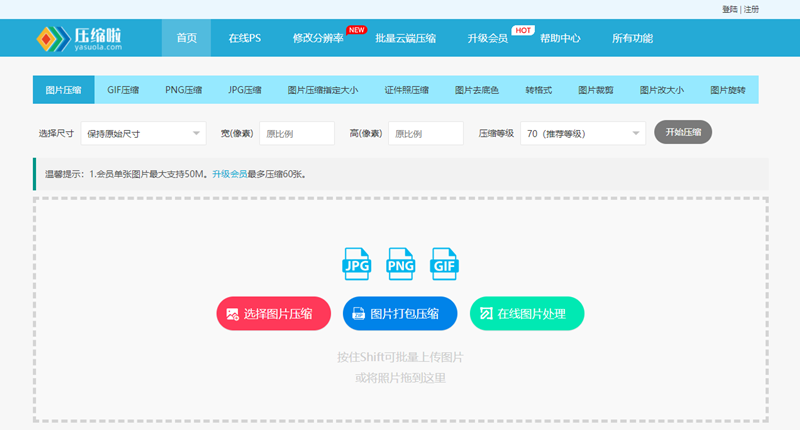Screen dimensions: 800x430
Task: Open 修改分辨率 in the top navigation
Action: (318, 38)
